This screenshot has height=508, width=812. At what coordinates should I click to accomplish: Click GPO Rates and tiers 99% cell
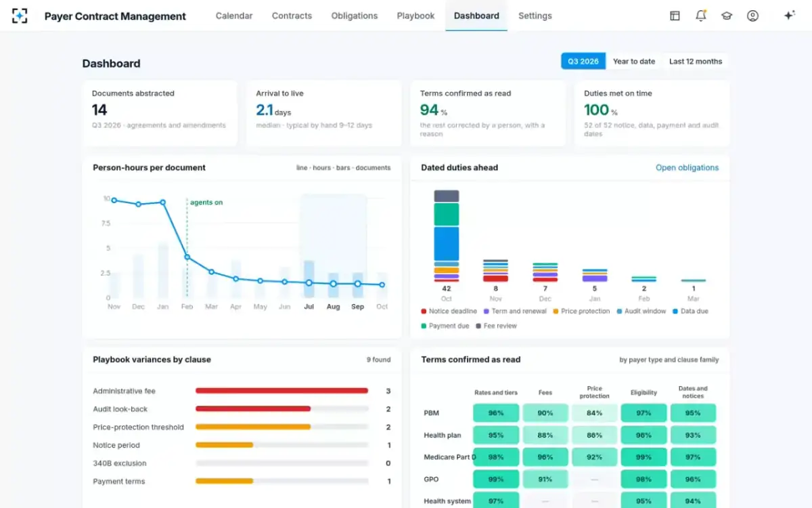496,479
